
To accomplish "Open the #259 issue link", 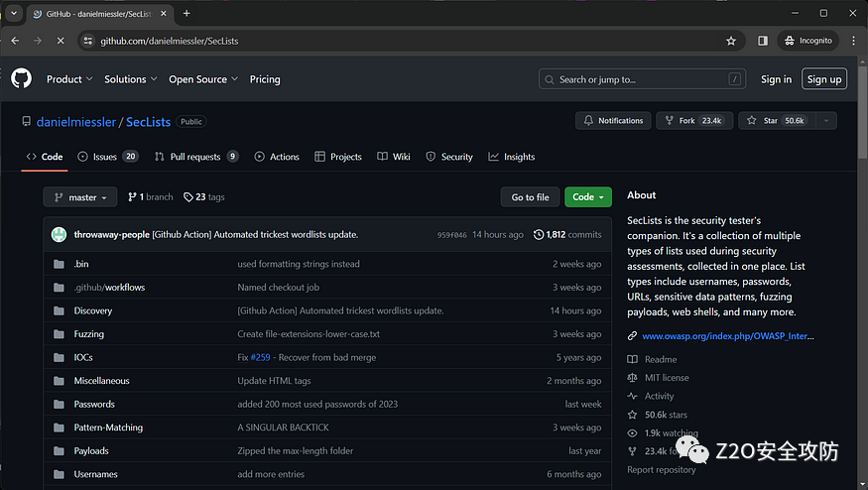I will [x=260, y=358].
